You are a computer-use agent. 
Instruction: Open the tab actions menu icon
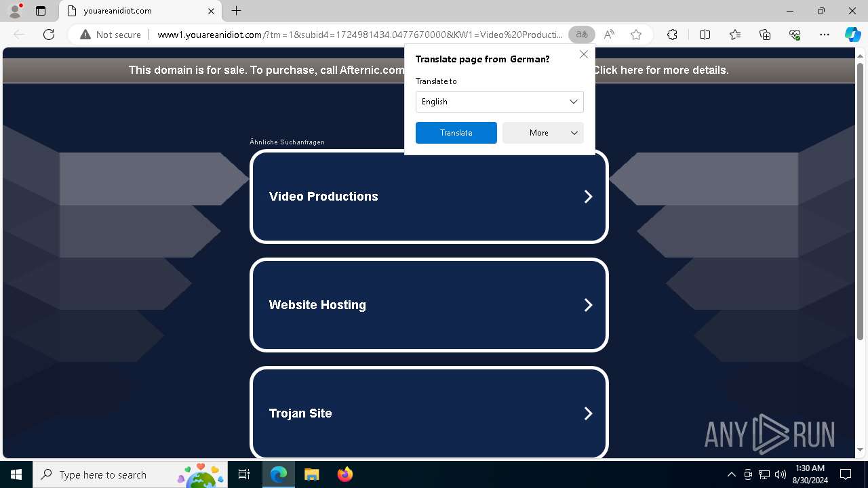click(x=41, y=11)
